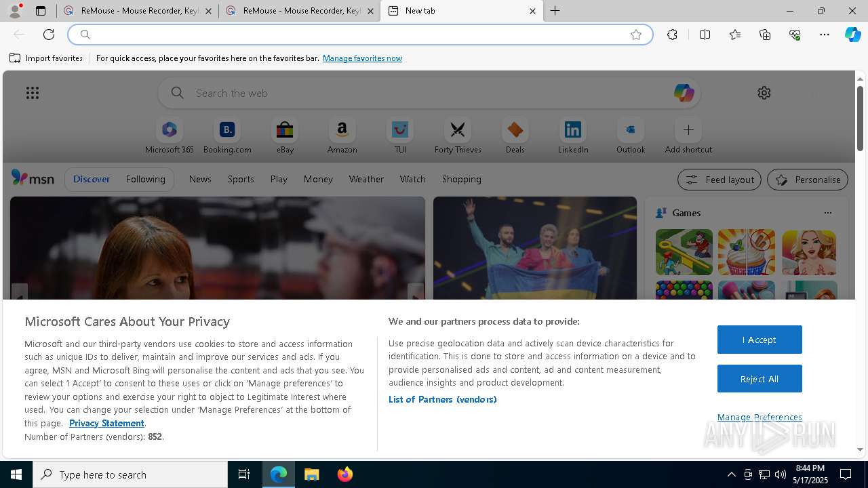Open the Manage Preferences link
868x488 pixels.
coord(759,417)
